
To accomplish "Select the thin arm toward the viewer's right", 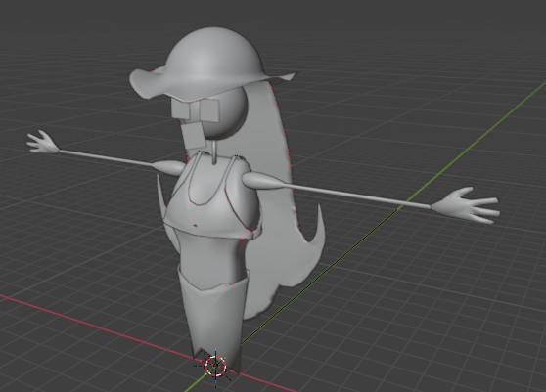I will pos(359,196).
